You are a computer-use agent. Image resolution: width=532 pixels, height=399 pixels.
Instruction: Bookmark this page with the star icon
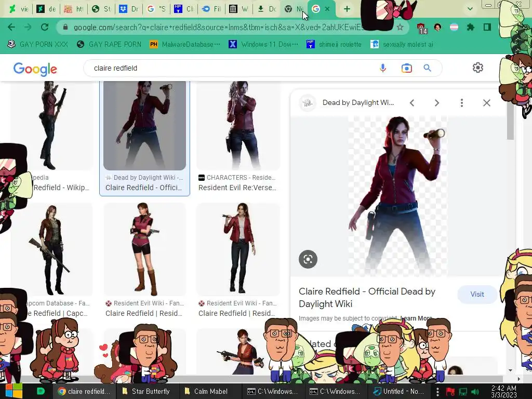coord(400,27)
